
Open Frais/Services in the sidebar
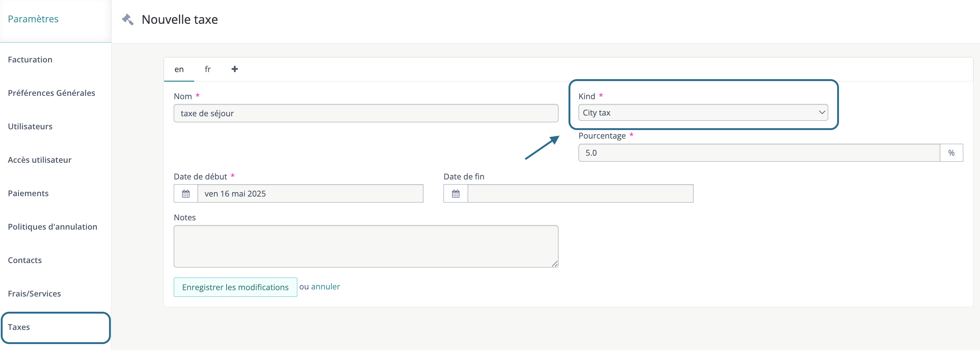[34, 294]
